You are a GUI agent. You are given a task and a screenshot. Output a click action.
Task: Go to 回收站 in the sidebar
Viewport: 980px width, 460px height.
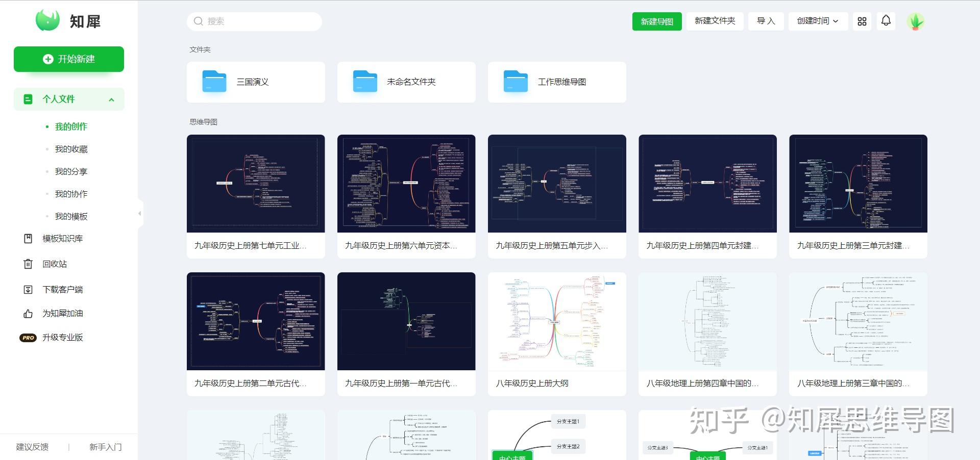tap(54, 264)
